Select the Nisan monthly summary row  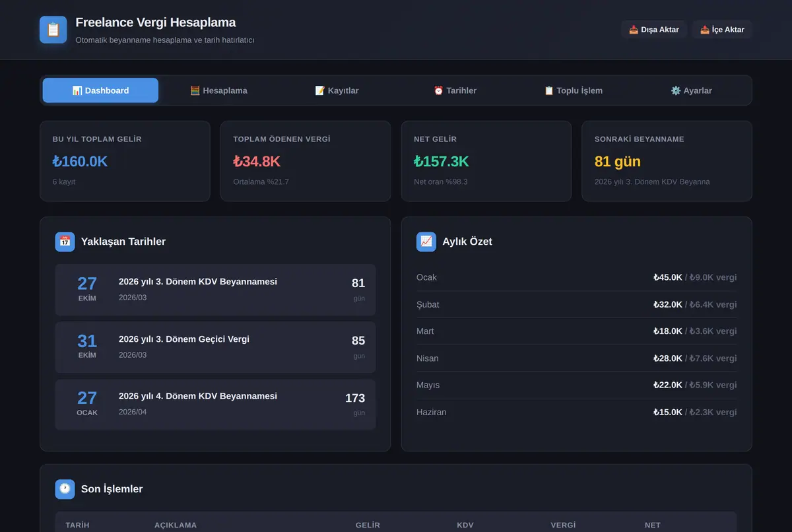point(577,358)
